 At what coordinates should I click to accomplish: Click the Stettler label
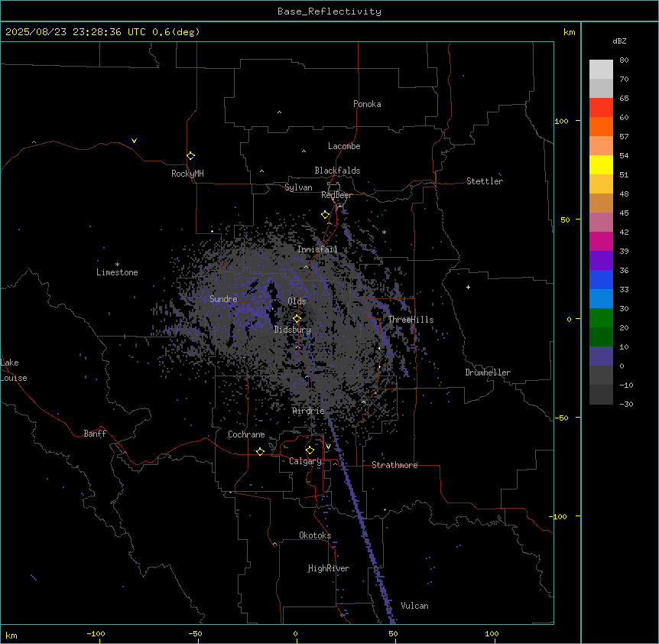click(x=485, y=181)
